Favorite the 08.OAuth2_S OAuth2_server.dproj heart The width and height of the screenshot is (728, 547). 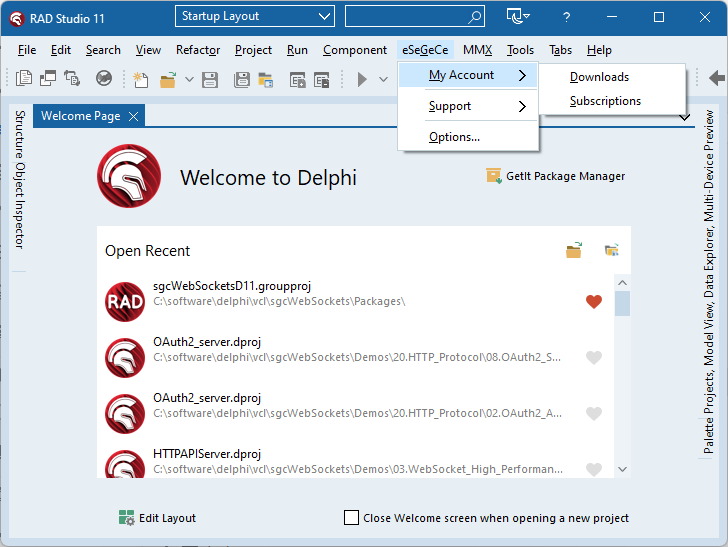tap(594, 357)
